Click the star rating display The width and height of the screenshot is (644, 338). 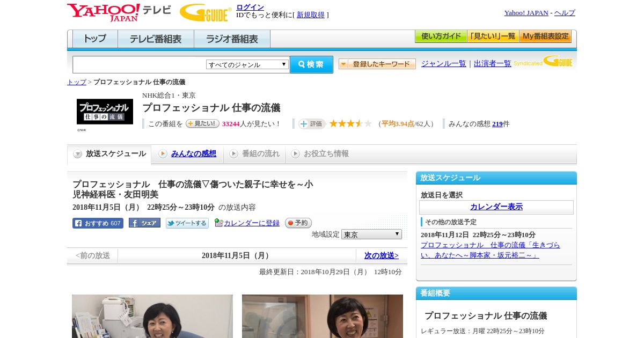350,124
